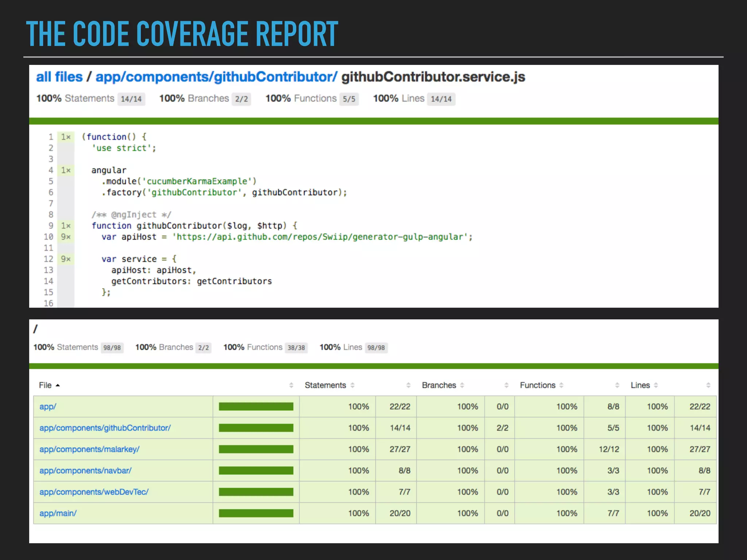Click the Statements 14/14 badge

pyautogui.click(x=131, y=99)
